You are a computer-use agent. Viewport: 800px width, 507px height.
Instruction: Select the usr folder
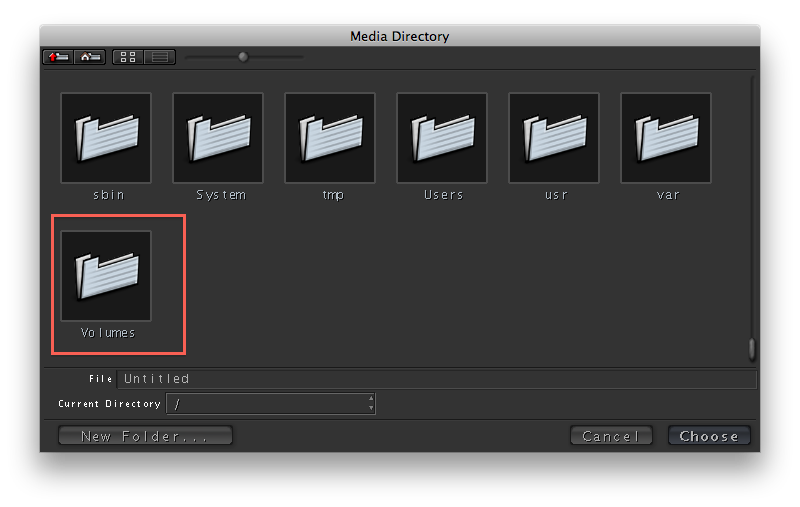554,138
